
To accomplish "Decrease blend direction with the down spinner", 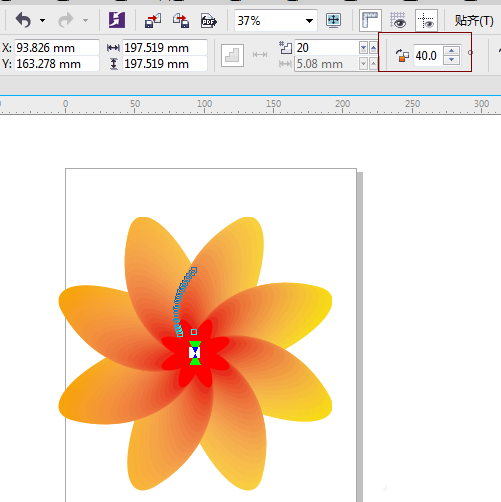I will point(451,60).
